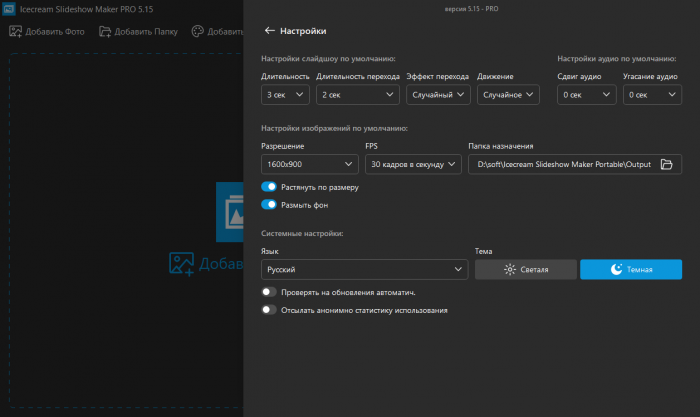Open the Язык dropdown showing Русский
The height and width of the screenshot is (417, 700).
[364, 270]
